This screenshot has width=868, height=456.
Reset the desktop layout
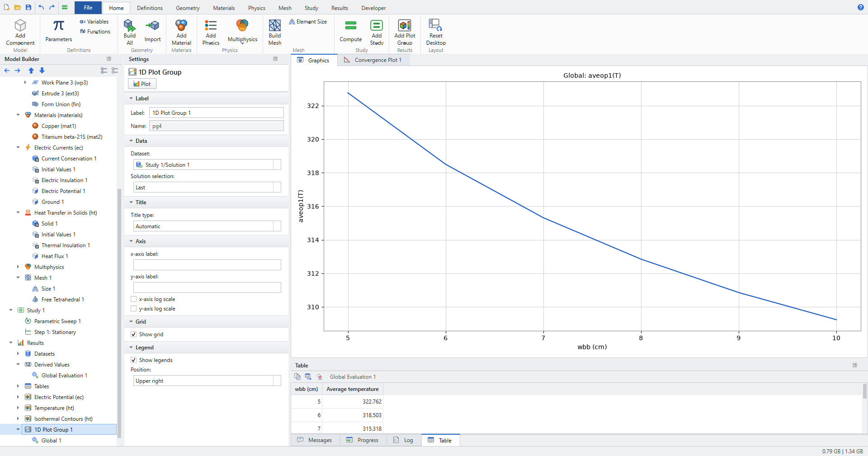[x=436, y=32]
